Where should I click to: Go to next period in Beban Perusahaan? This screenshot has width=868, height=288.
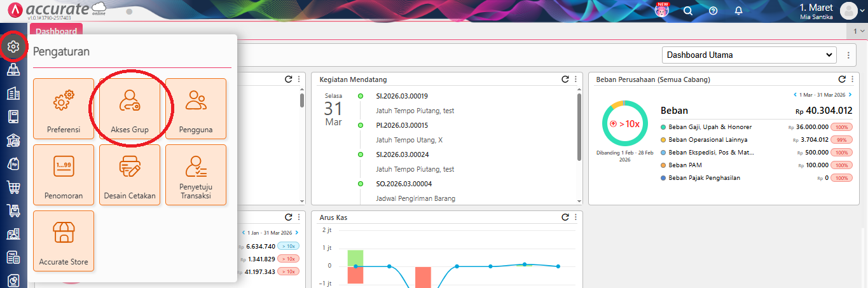[x=850, y=95]
